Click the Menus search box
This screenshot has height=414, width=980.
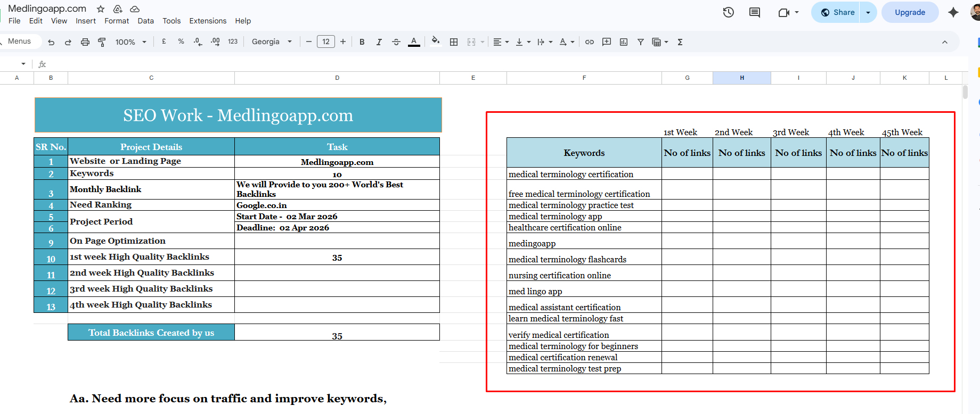tap(20, 42)
